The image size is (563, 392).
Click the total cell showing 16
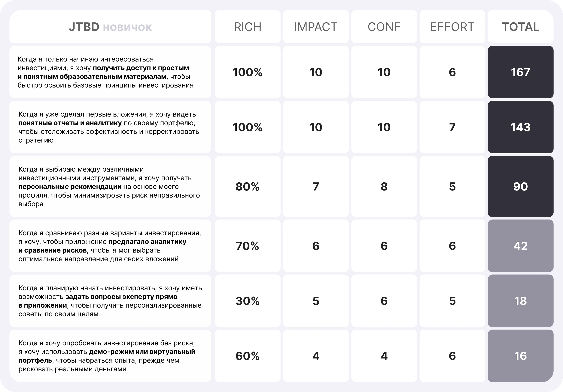point(520,356)
